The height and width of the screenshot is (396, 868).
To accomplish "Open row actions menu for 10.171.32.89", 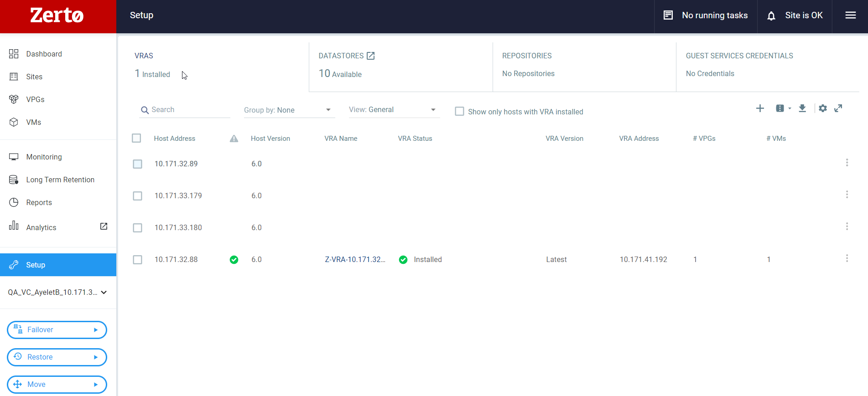I will point(847,163).
